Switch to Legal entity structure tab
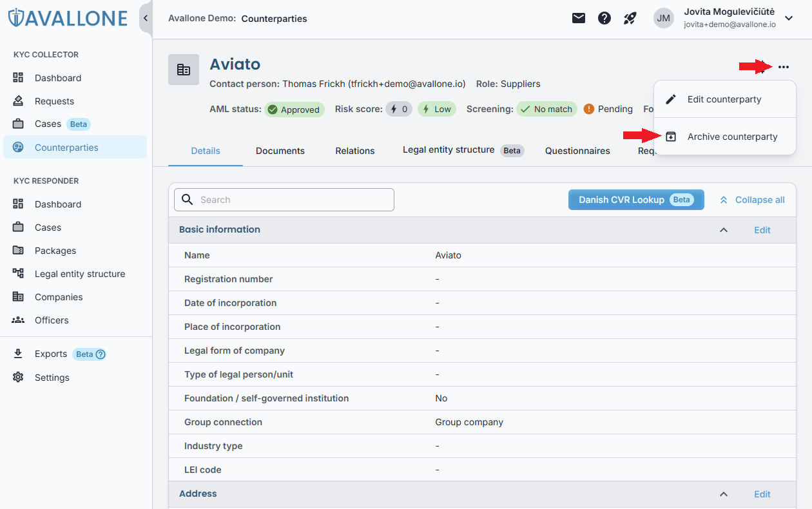Screen dimensions: 812x509 [463, 150]
